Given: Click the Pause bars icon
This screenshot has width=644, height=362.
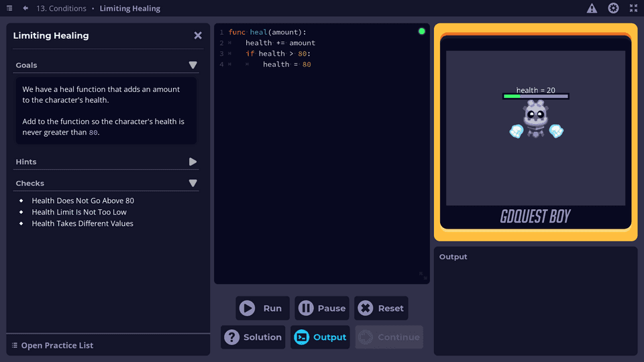Looking at the screenshot, I should coord(306,308).
